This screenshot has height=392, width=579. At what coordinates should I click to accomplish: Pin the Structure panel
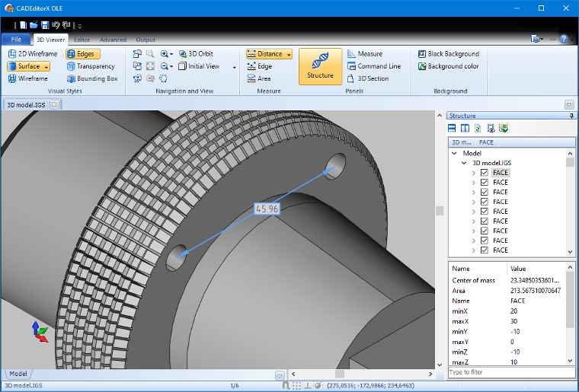[571, 116]
